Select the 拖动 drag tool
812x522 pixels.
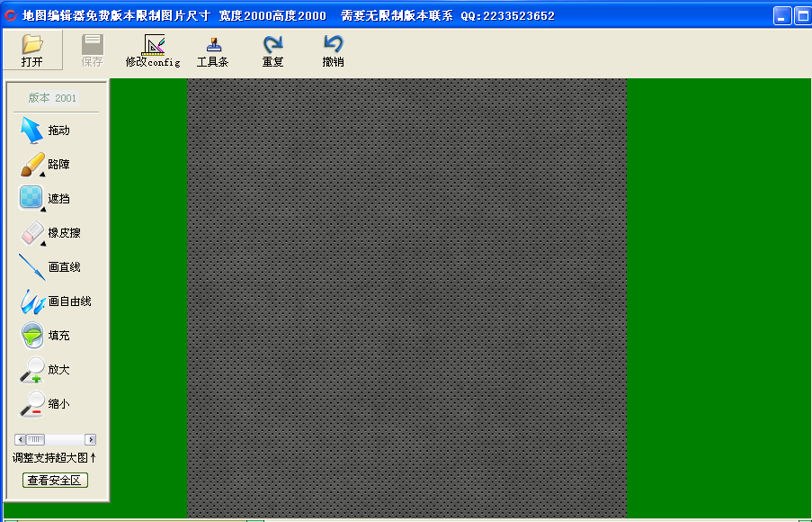tap(46, 130)
